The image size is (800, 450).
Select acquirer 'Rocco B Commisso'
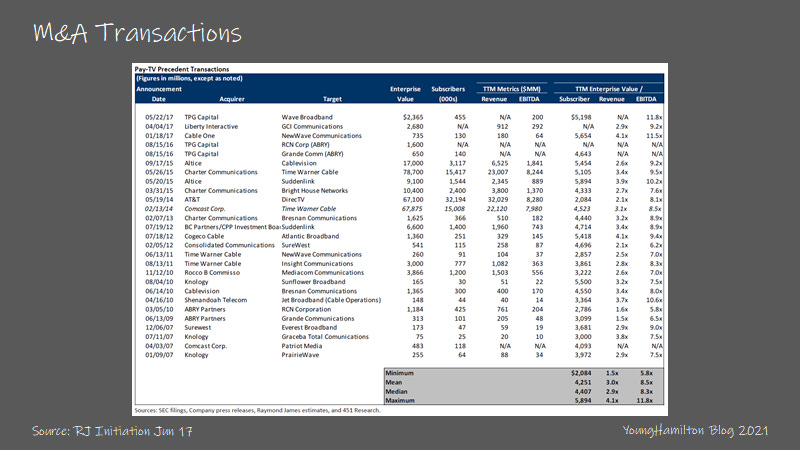[x=212, y=273]
